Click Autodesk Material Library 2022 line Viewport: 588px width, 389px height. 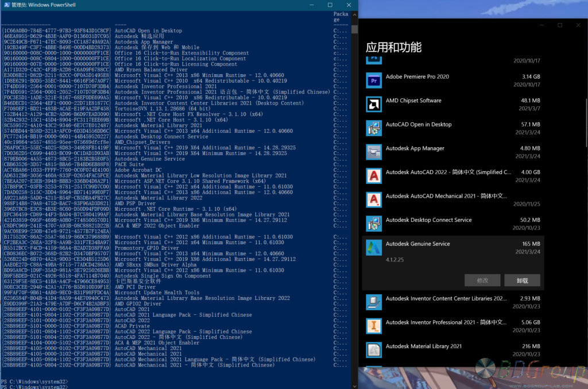coord(158,198)
